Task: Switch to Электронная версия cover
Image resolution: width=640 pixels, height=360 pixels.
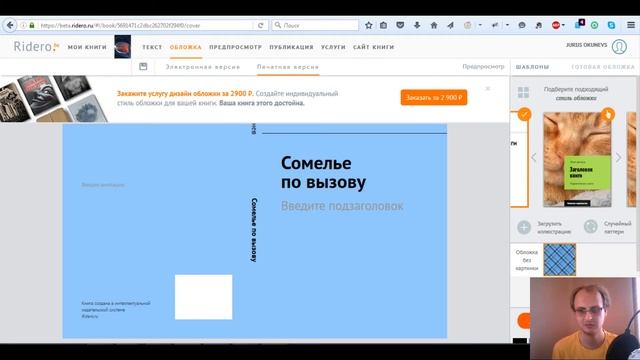Action: point(203,67)
